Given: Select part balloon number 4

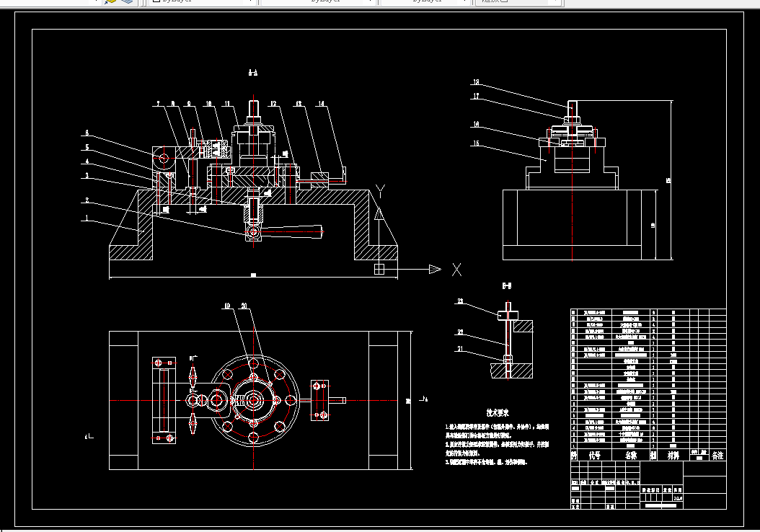Looking at the screenshot, I should click(x=87, y=161).
